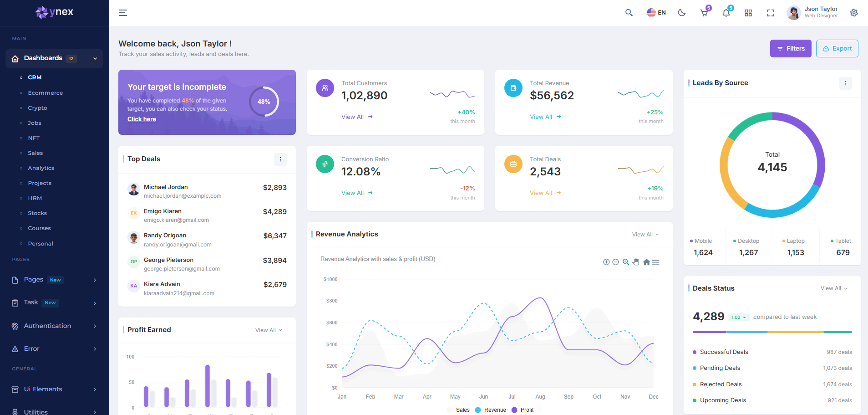This screenshot has height=415, width=868.
Task: Reset chart zoom with home icon
Action: (x=646, y=262)
